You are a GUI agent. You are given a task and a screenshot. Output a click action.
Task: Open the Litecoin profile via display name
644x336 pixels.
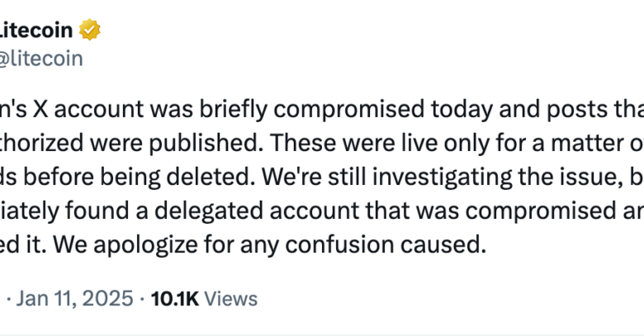pos(36,30)
